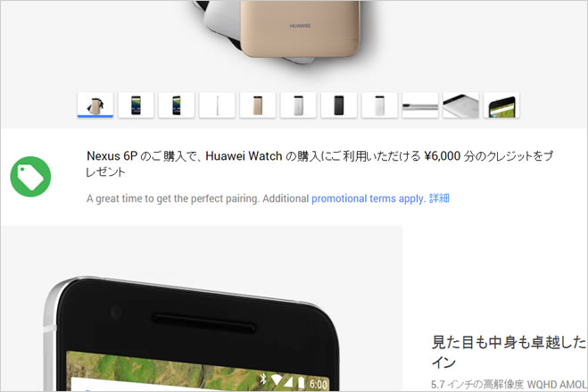588x392 pixels.
Task: Select the white frost back-view thumbnail
Action: pos(379,105)
